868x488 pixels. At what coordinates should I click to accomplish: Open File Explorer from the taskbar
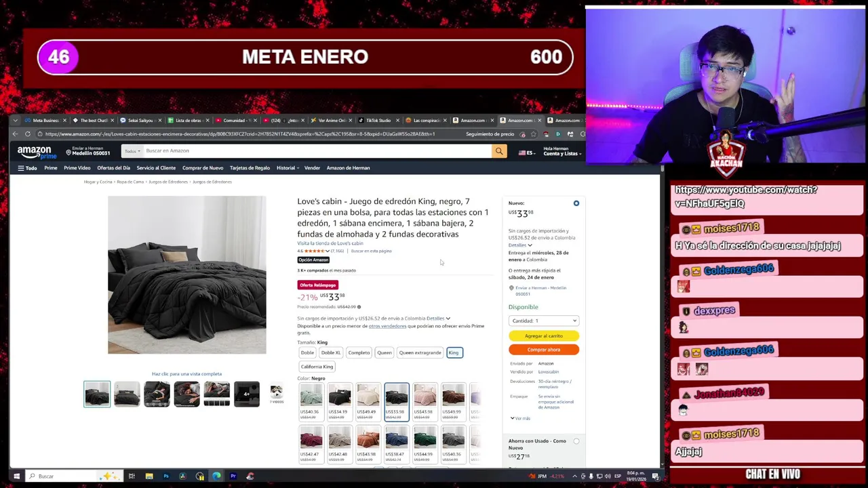[x=149, y=476]
